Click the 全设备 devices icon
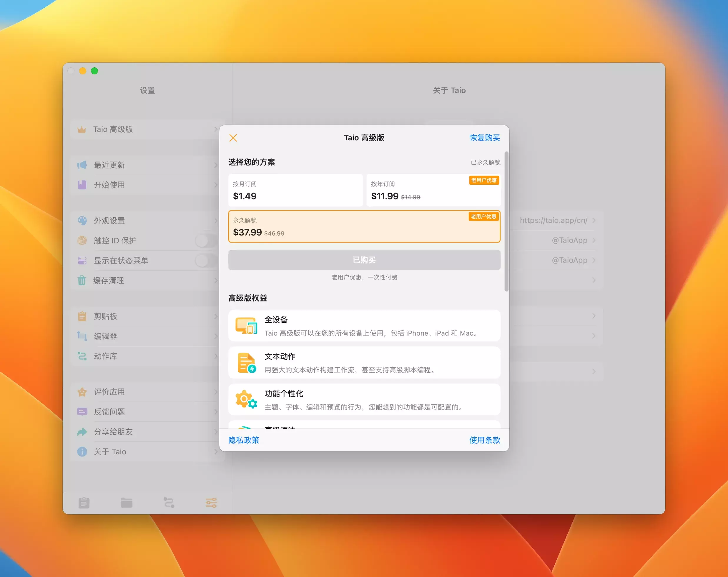Viewport: 728px width, 577px height. pos(246,326)
